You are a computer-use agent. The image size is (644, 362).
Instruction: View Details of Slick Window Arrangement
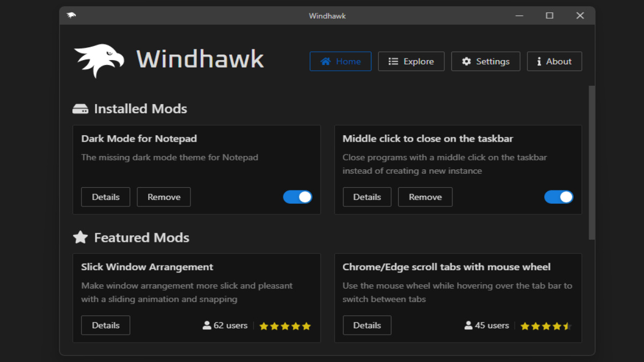click(x=106, y=325)
